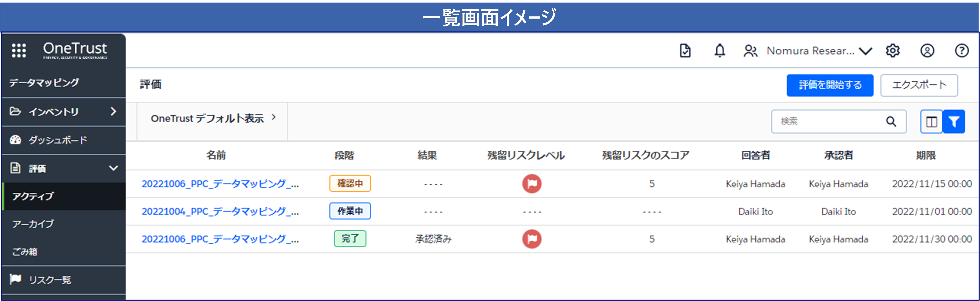The width and height of the screenshot is (980, 301).
Task: Open the help question mark icon
Action: point(962,50)
